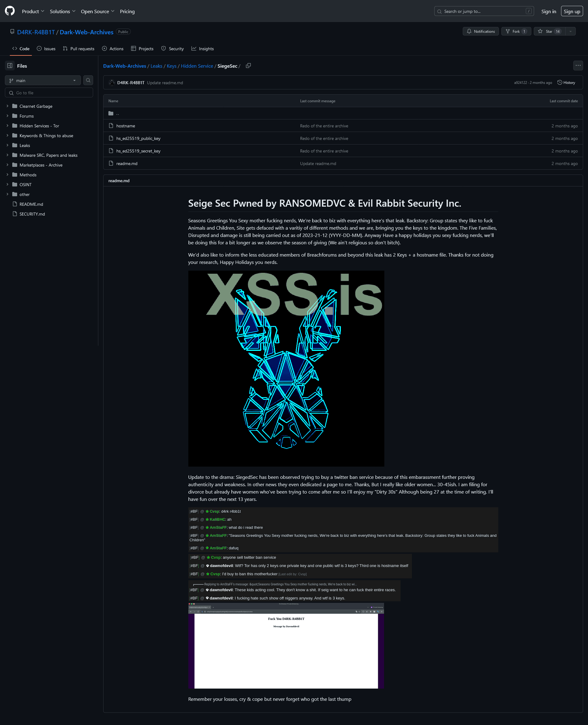The image size is (588, 725).
Task: Open the three-dot more options menu
Action: [x=578, y=65]
